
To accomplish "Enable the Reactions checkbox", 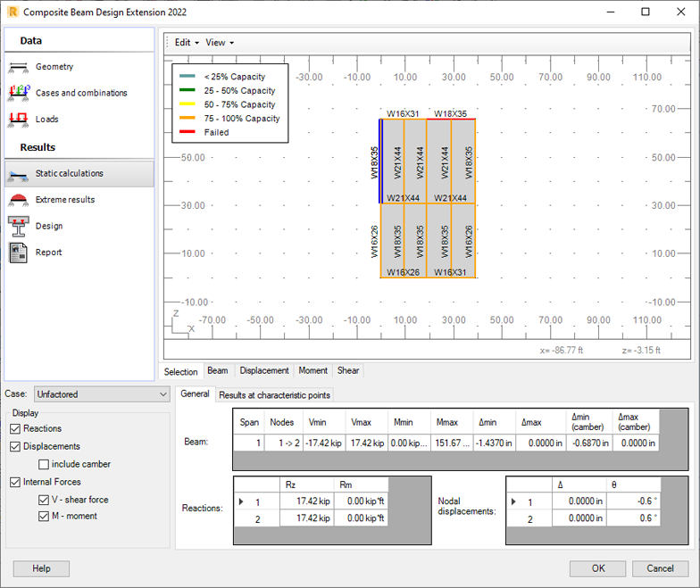I will (x=15, y=428).
